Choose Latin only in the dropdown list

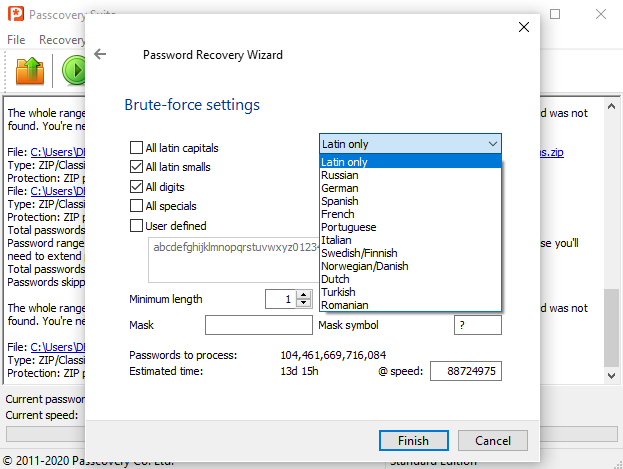coord(410,162)
